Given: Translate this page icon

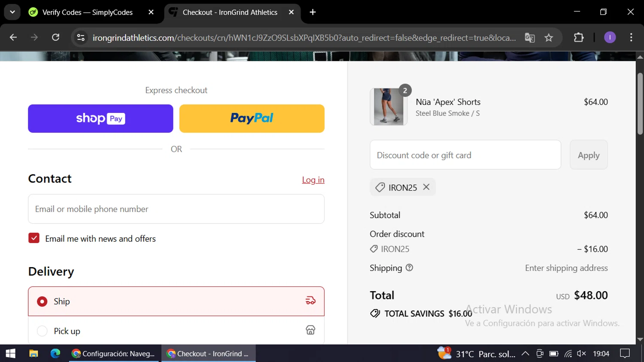Looking at the screenshot, I should (x=530, y=38).
